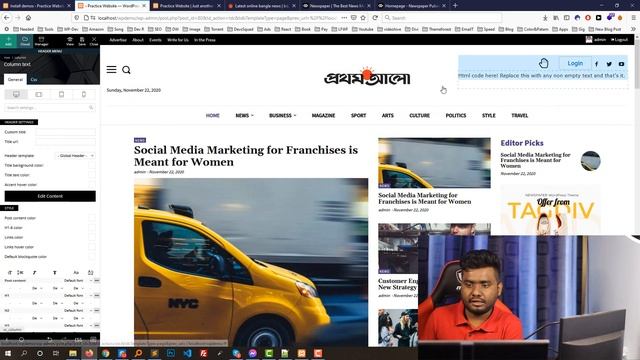Pick the Post content color swatch

[92, 218]
